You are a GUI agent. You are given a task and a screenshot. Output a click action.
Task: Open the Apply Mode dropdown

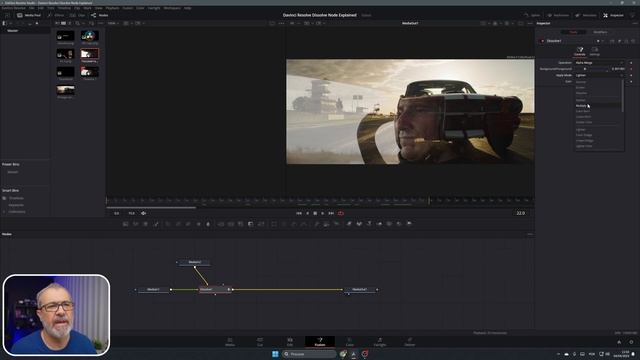tap(599, 76)
